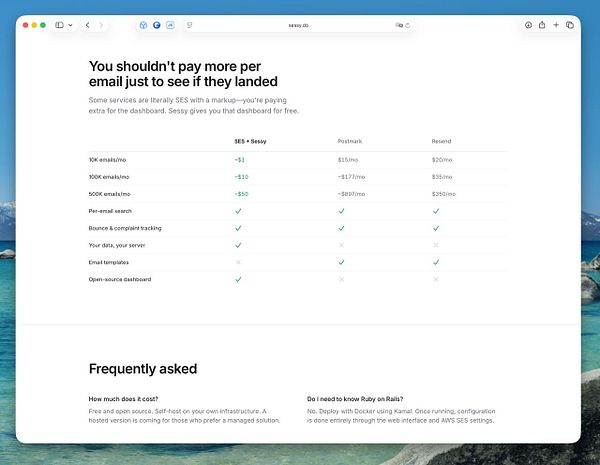Show downloads with the download icon
The height and width of the screenshot is (465, 600).
click(x=528, y=25)
